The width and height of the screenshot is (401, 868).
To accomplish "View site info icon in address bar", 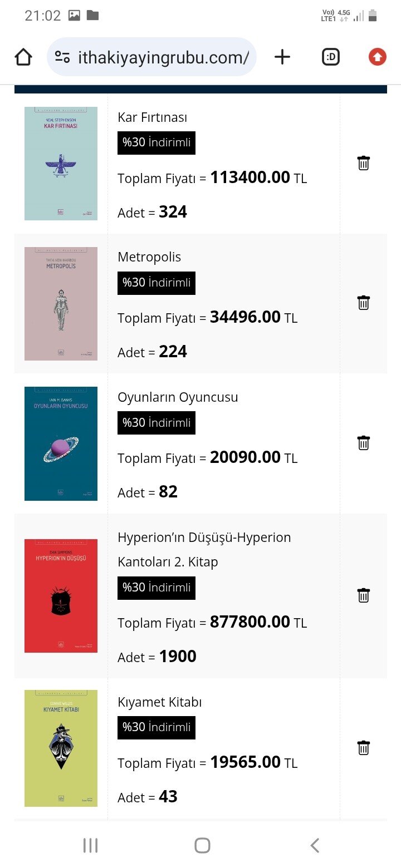I will point(62,57).
